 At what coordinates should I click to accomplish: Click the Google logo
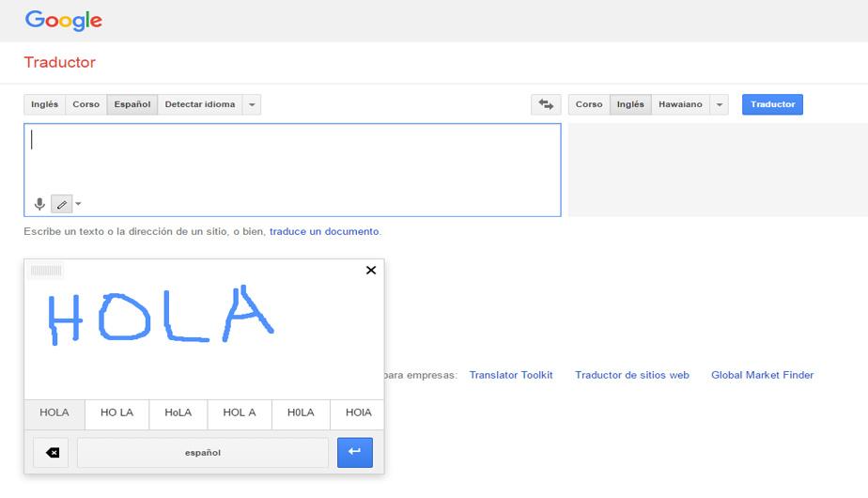click(63, 20)
